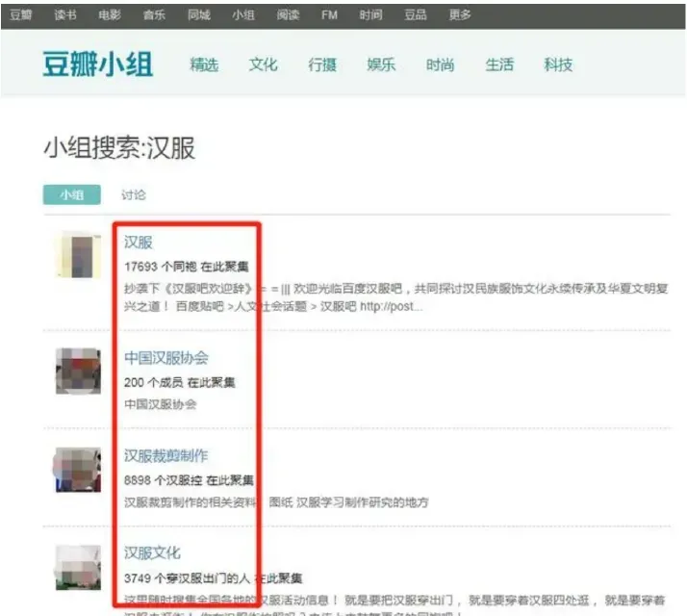This screenshot has width=687, height=616.
Task: Click description starting 抄袭下《汉服吧欢迎辞》
Action: (x=396, y=297)
